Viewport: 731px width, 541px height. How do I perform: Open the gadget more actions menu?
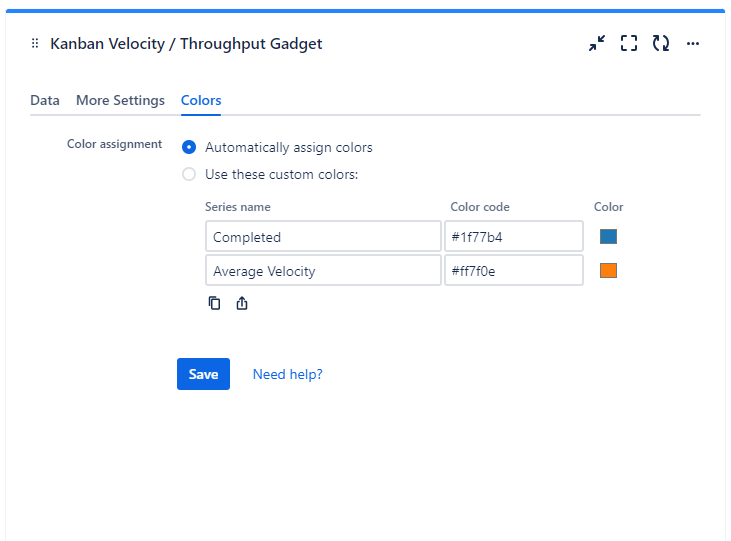coord(693,43)
